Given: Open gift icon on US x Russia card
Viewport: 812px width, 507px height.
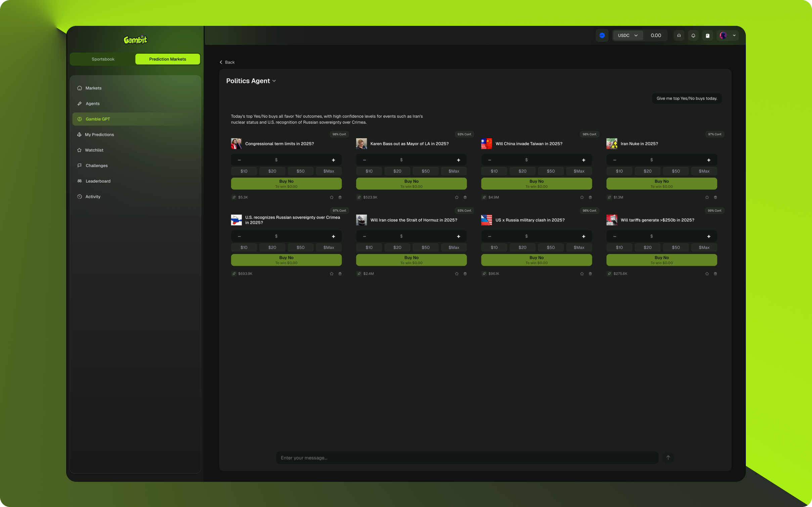Looking at the screenshot, I should point(590,274).
